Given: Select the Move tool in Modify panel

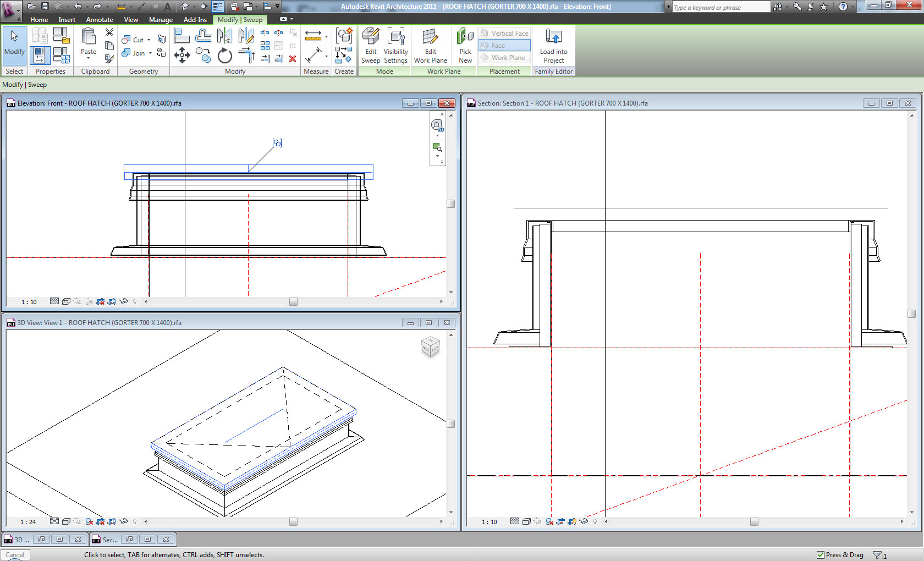Looking at the screenshot, I should [x=182, y=55].
